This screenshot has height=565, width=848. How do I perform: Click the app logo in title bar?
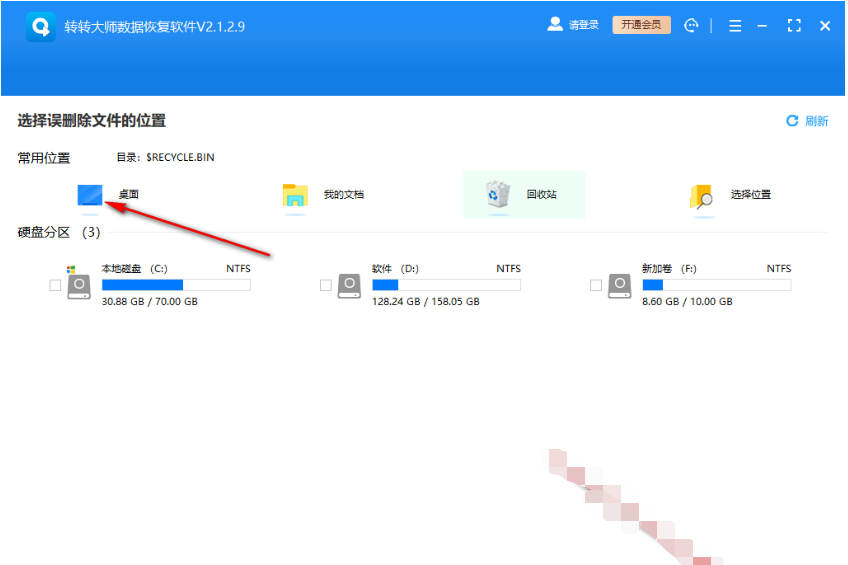(x=41, y=26)
